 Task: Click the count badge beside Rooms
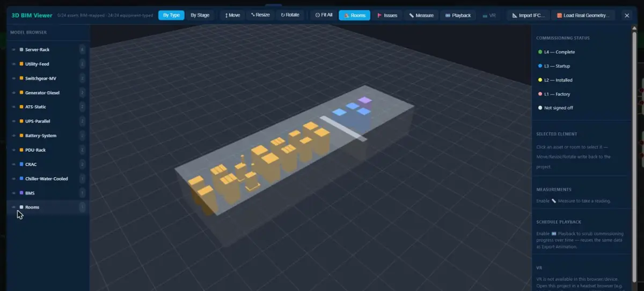pos(82,207)
